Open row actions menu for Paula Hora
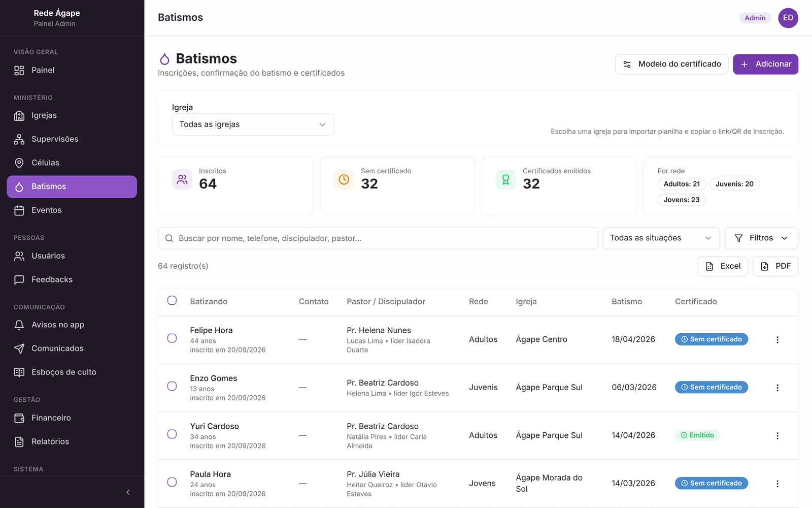Image resolution: width=812 pixels, height=508 pixels. (x=777, y=484)
